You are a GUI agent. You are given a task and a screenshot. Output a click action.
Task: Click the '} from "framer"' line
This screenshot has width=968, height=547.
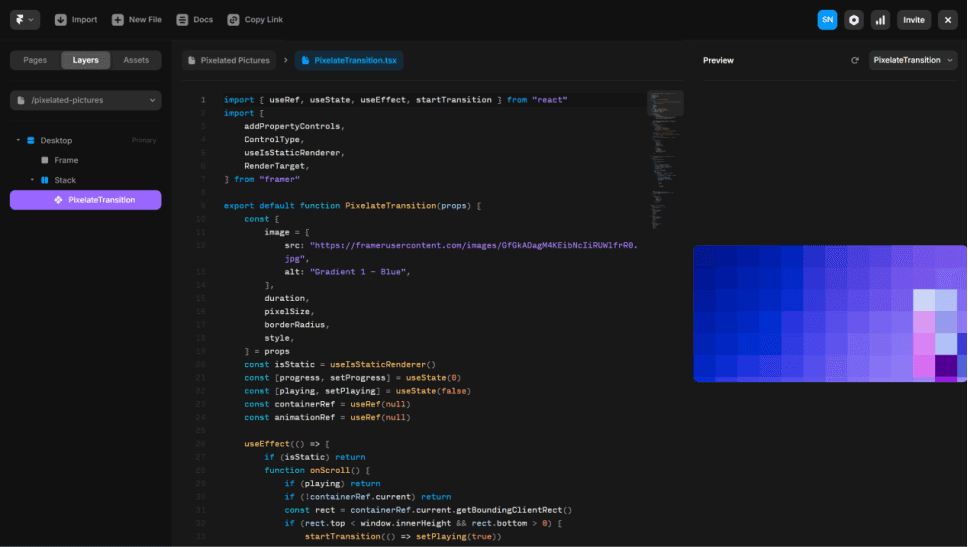click(x=262, y=179)
